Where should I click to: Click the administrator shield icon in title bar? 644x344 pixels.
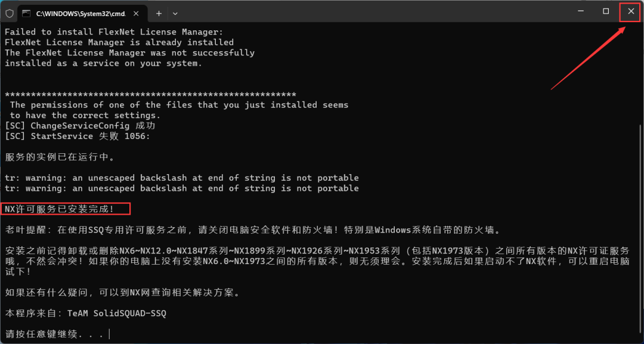tap(9, 14)
